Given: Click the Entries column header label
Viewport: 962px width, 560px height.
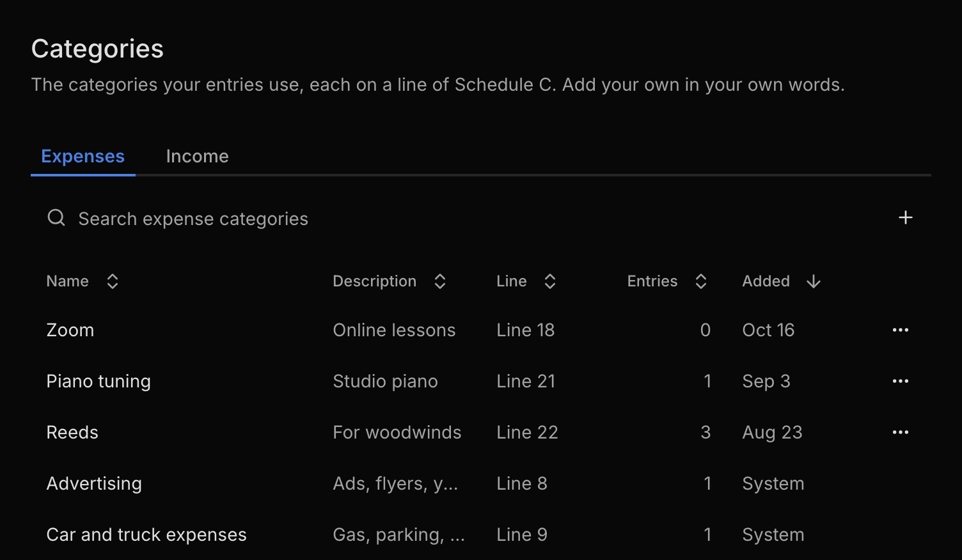Looking at the screenshot, I should coord(652,281).
